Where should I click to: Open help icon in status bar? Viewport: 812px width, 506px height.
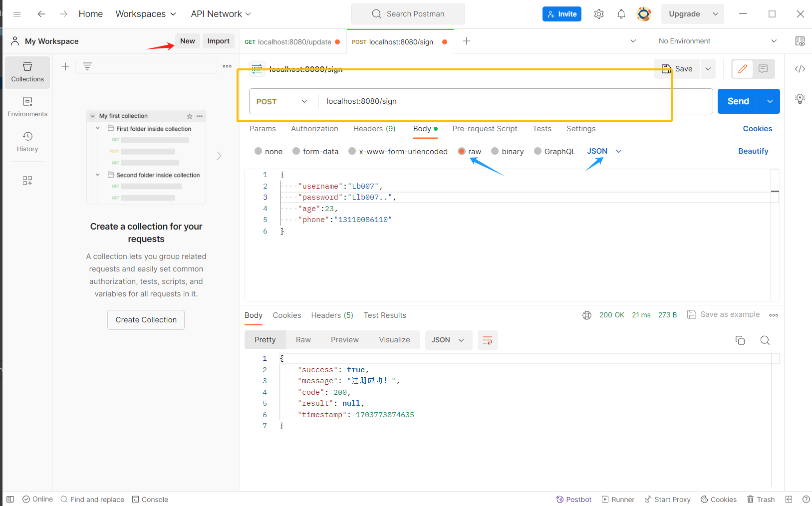(x=806, y=499)
